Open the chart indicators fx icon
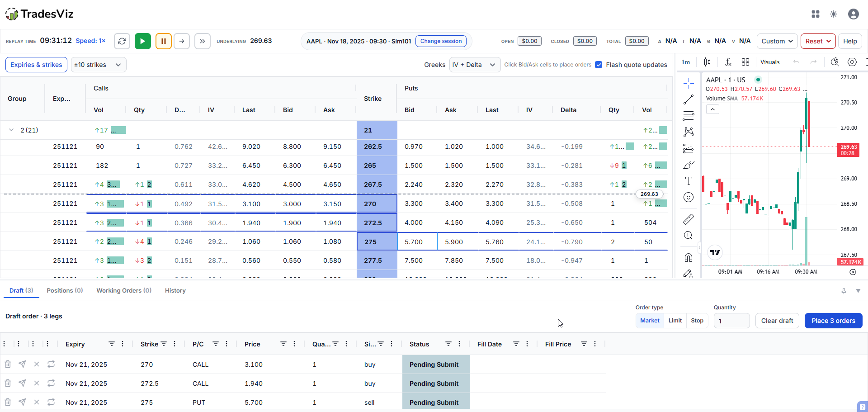The height and width of the screenshot is (412, 868). click(728, 62)
